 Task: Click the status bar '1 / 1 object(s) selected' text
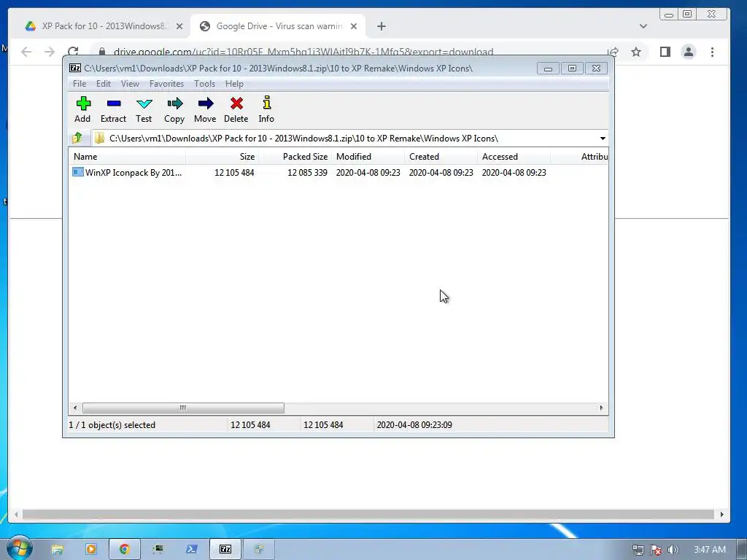tap(112, 425)
